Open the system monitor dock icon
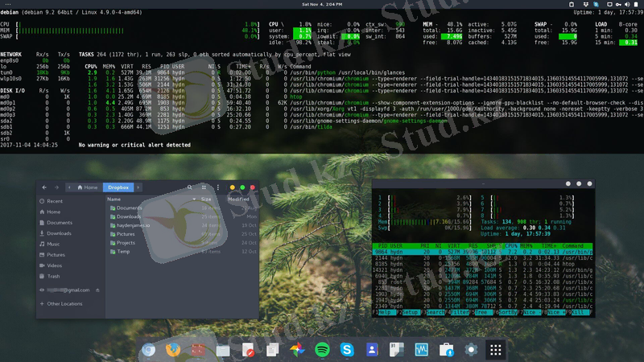 point(421,350)
